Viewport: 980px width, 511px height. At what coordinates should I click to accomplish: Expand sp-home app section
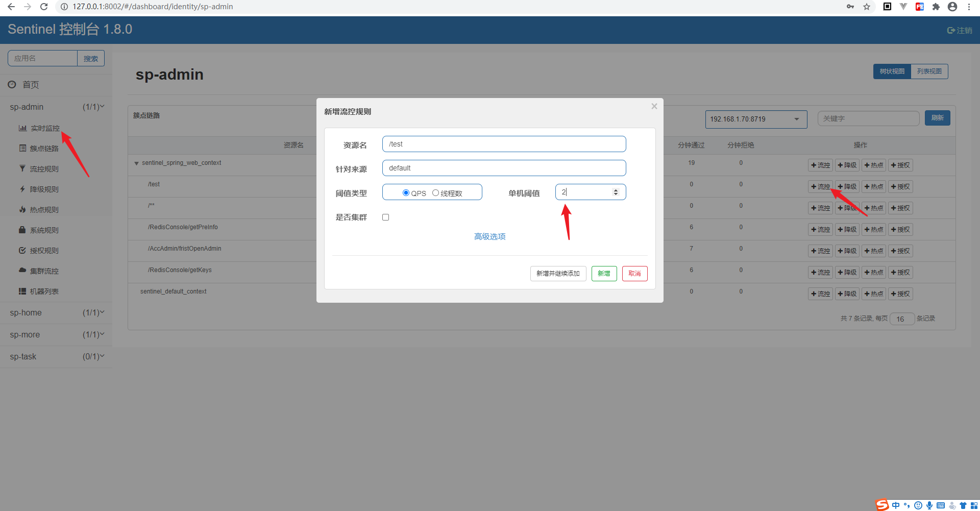click(x=56, y=312)
